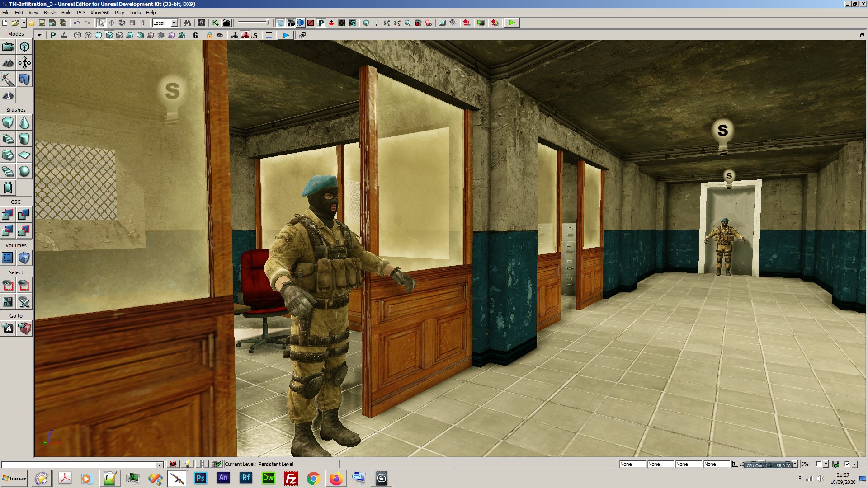Adjust the camera speed slider

[254, 23]
